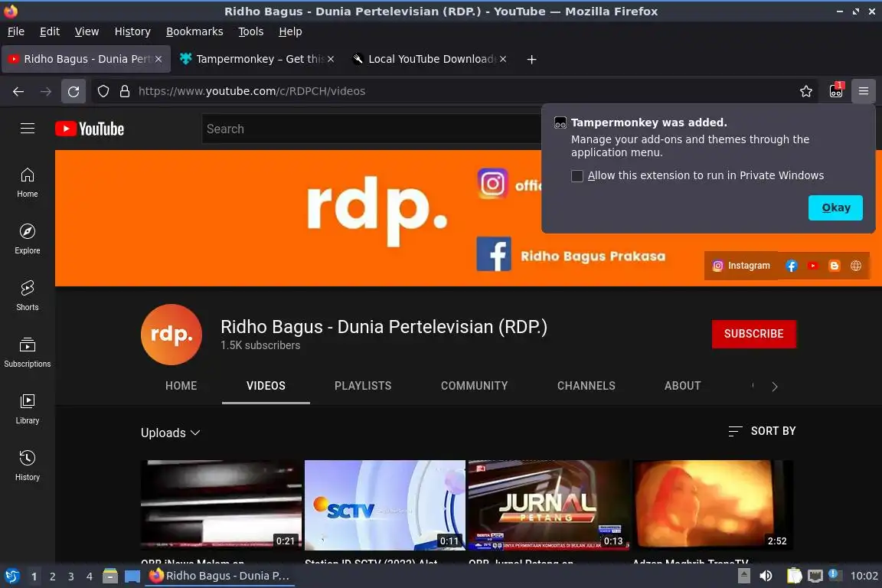The height and width of the screenshot is (588, 882).
Task: Click the tracking protection shield icon
Action: pyautogui.click(x=103, y=91)
